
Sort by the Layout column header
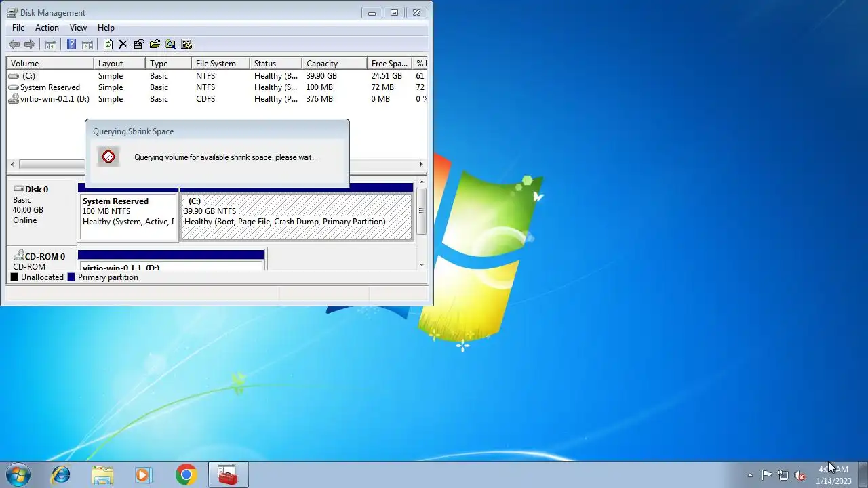(x=119, y=64)
